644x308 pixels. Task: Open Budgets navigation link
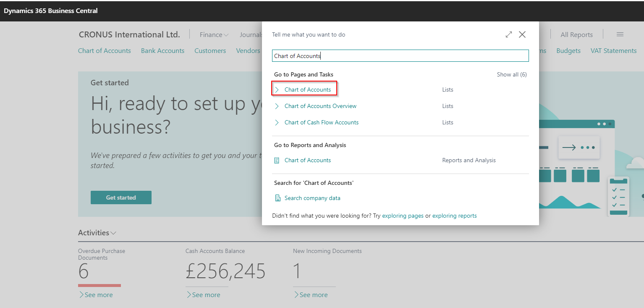568,51
